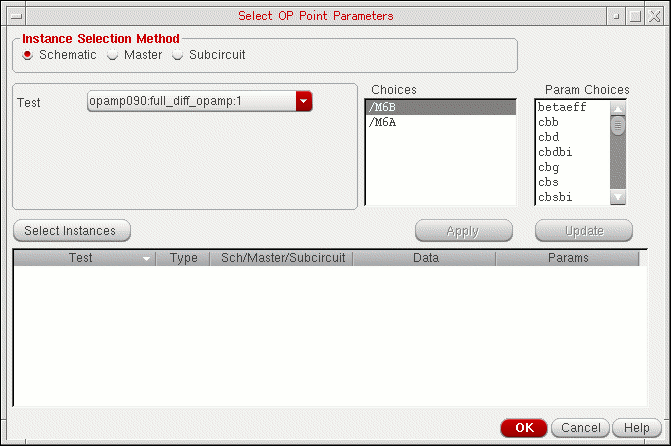Open the Test dropdown arrow

pos(304,101)
